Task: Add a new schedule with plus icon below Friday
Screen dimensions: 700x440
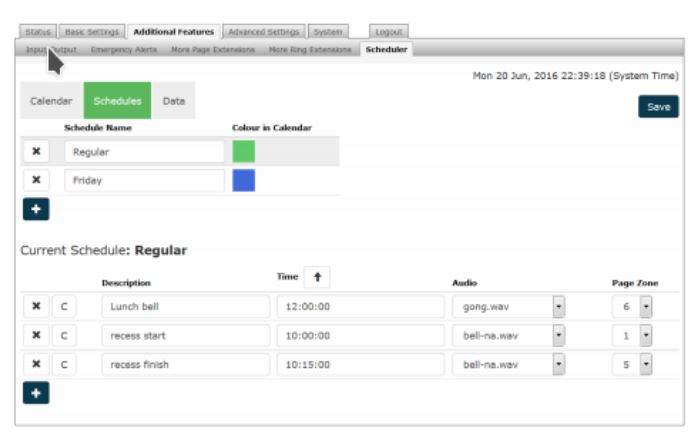Action: click(34, 210)
